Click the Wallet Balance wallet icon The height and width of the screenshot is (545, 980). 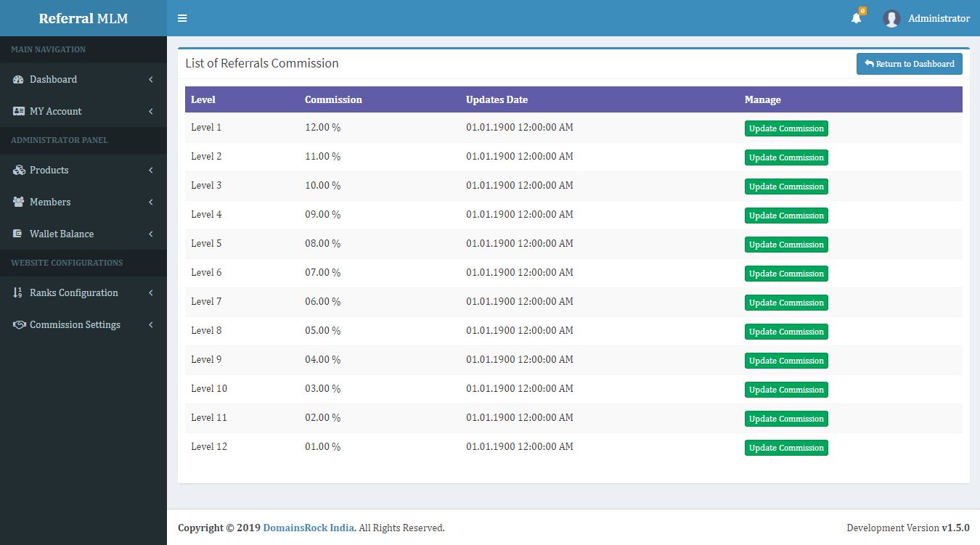(19, 234)
